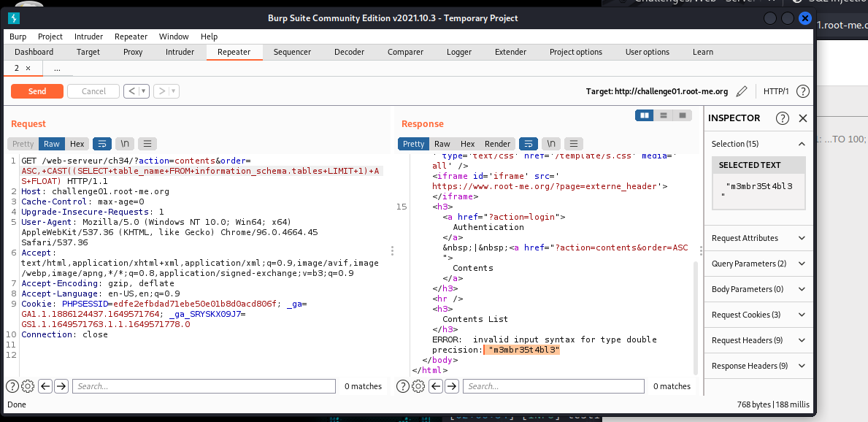
Task: Open response search settings gear
Action: 419,386
